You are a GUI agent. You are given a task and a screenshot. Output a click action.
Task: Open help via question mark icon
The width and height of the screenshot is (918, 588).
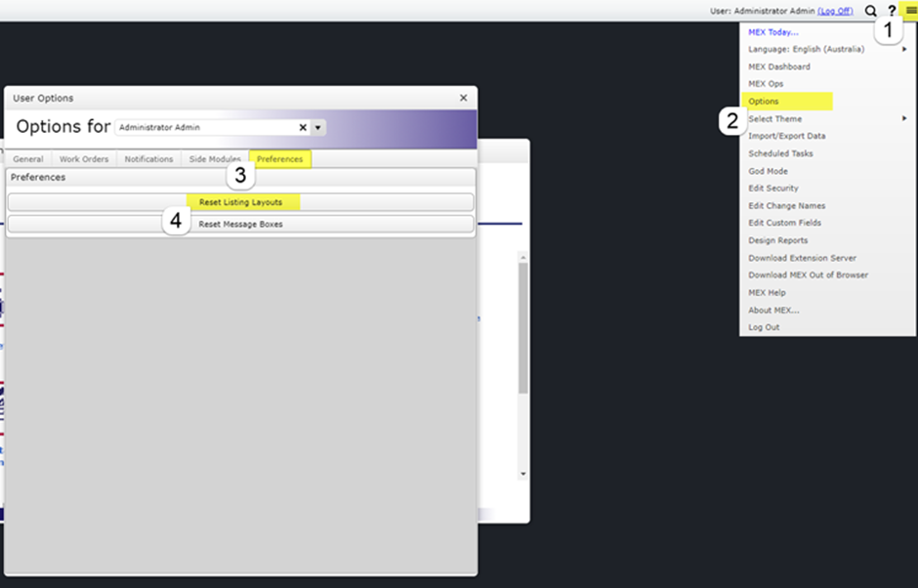tap(892, 11)
